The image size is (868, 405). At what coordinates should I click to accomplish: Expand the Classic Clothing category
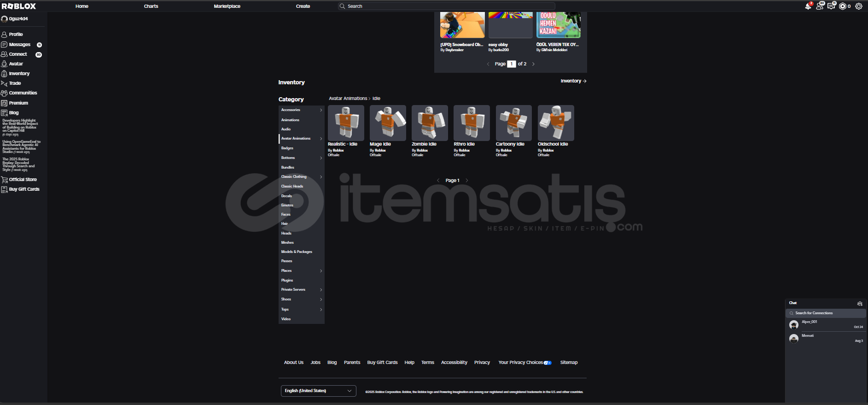(321, 177)
